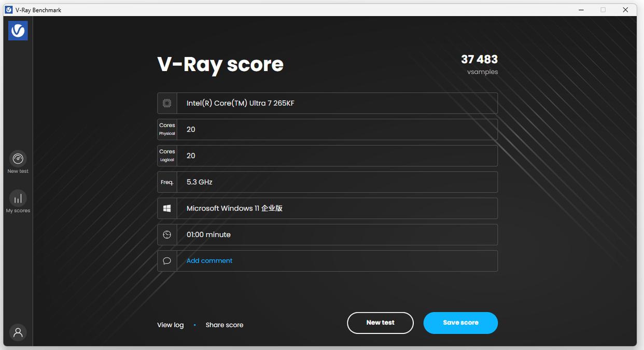Open New test from the sidebar gauge icon

tap(18, 158)
